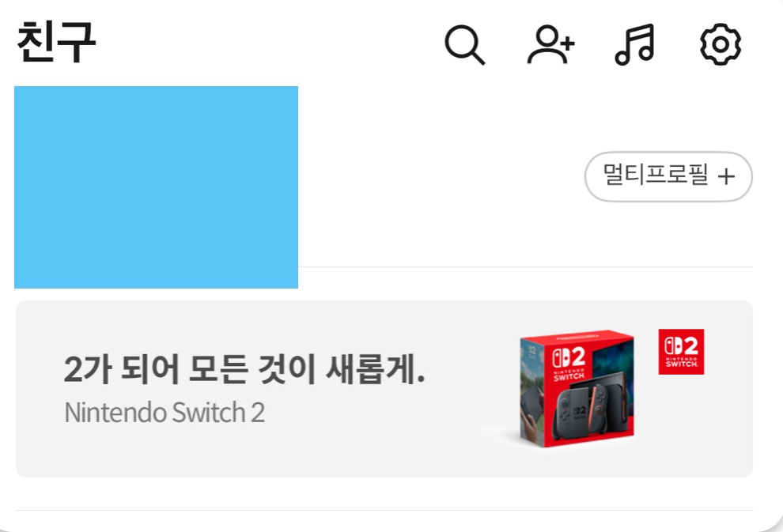Open the music note profile icon
The image size is (783, 532).
(x=634, y=44)
